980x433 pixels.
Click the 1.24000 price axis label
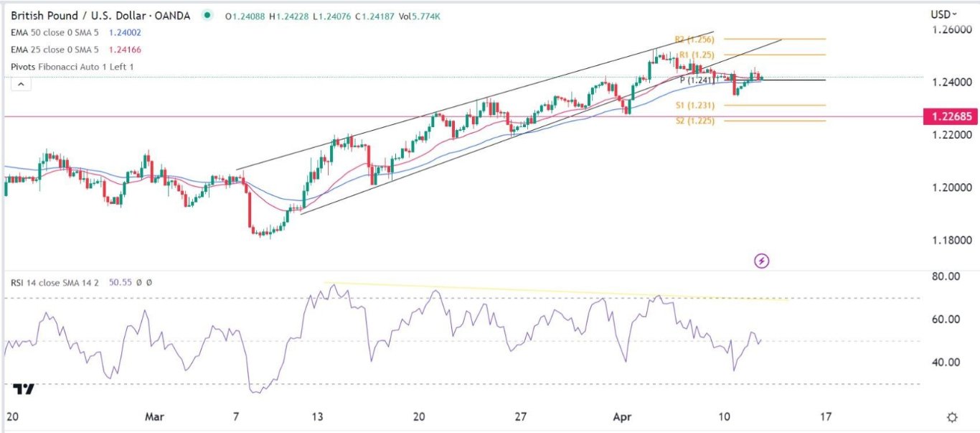pos(951,83)
